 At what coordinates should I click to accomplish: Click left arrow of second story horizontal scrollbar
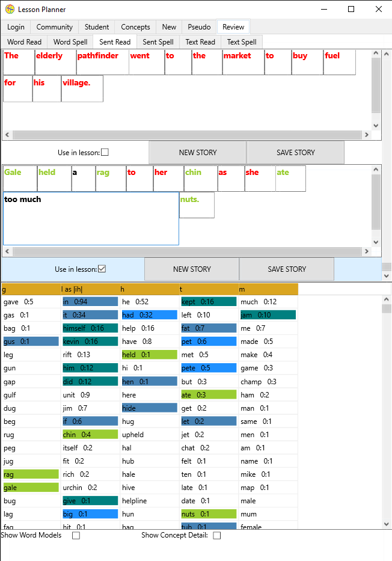point(7,251)
